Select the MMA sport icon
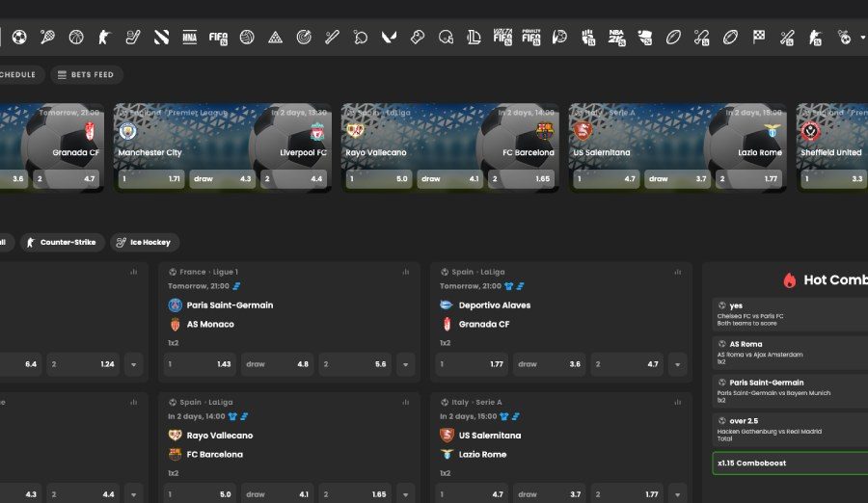This screenshot has width=868, height=503. (189, 37)
